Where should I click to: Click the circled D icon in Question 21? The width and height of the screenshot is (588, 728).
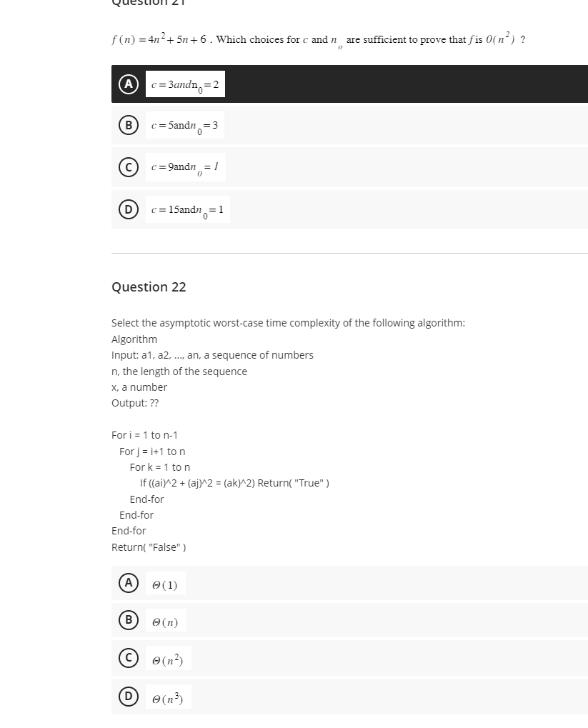[128, 209]
